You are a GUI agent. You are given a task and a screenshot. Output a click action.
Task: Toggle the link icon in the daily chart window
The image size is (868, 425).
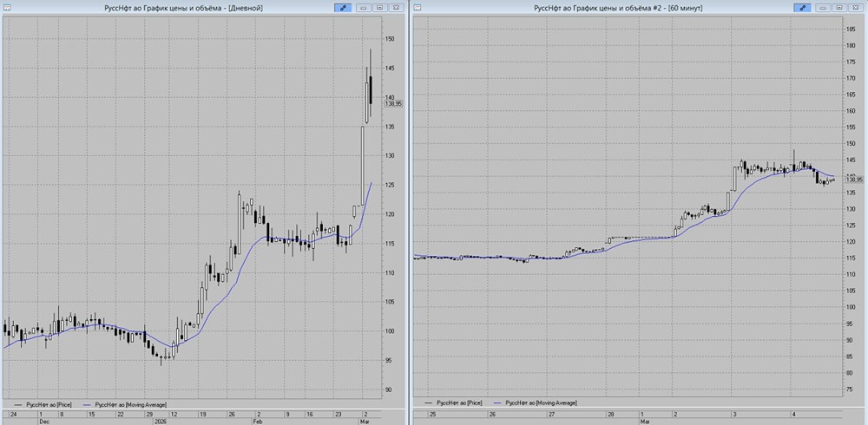pos(343,8)
